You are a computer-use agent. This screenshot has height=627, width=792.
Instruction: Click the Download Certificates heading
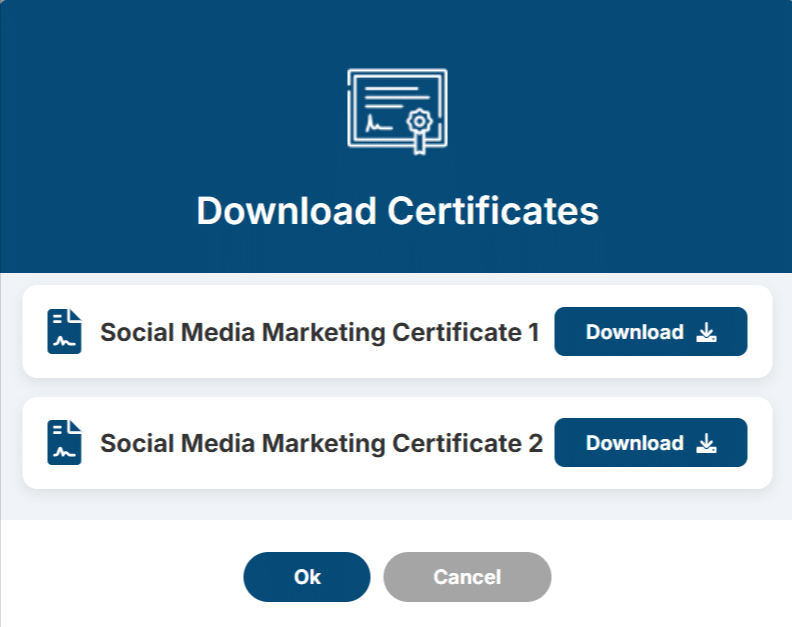click(398, 211)
